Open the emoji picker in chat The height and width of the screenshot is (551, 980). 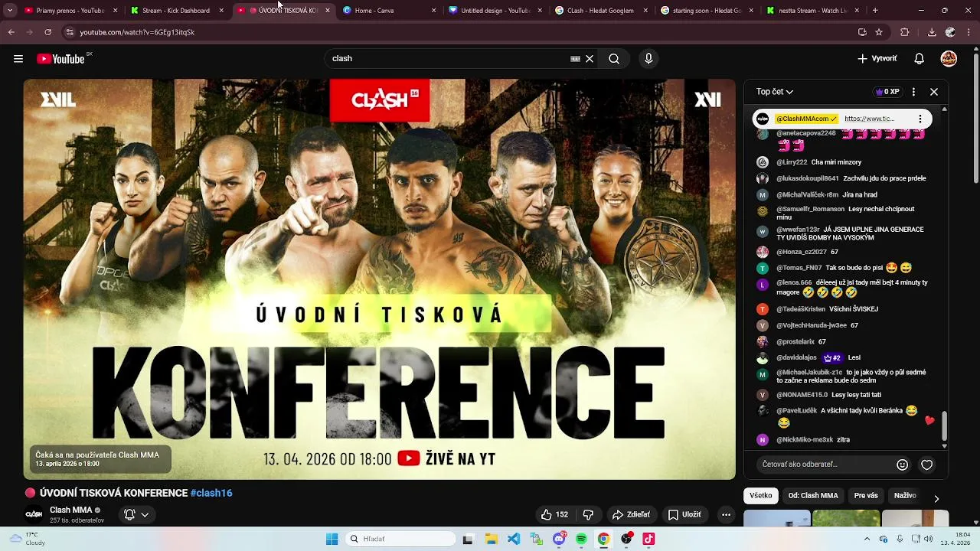[x=902, y=465]
